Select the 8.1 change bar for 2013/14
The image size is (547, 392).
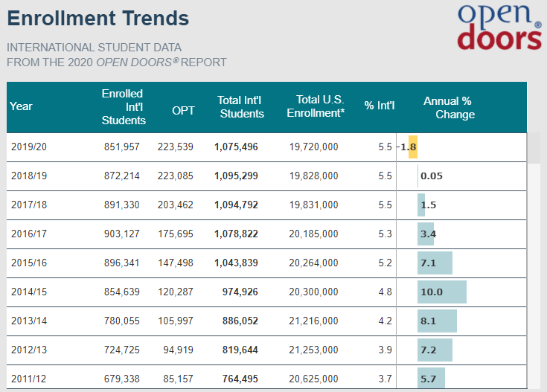click(437, 321)
